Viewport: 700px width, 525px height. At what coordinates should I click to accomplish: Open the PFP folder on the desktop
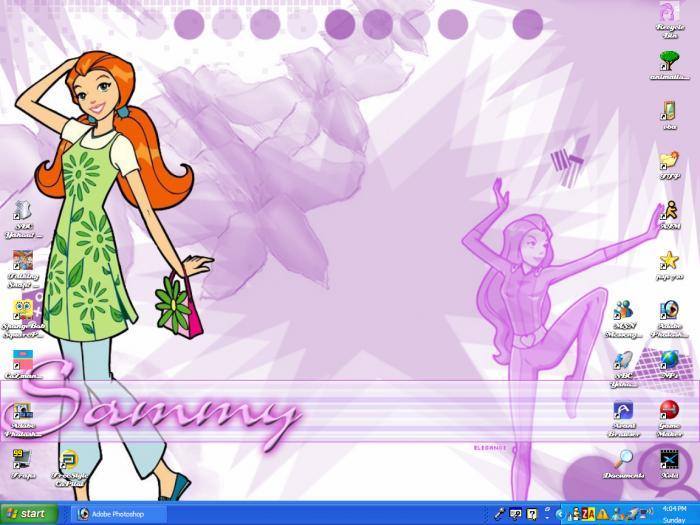669,160
